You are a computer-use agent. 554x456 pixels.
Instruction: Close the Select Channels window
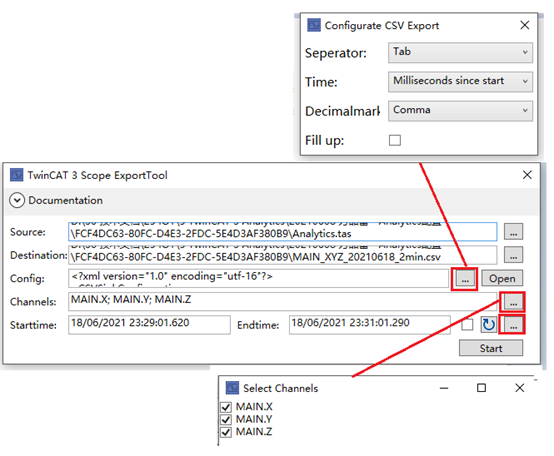click(x=519, y=388)
